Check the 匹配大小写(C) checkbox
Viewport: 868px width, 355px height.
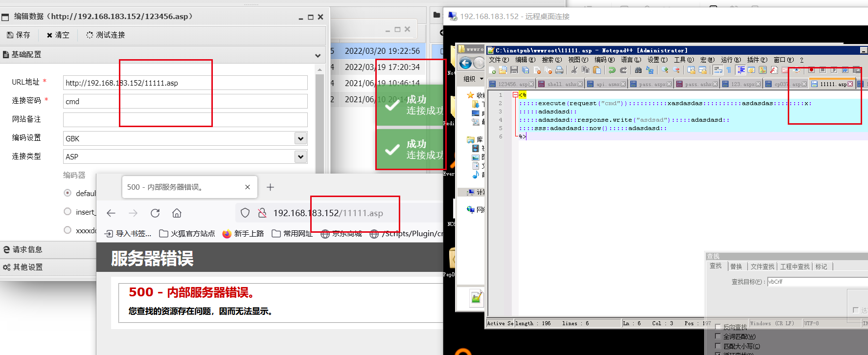[x=718, y=346]
